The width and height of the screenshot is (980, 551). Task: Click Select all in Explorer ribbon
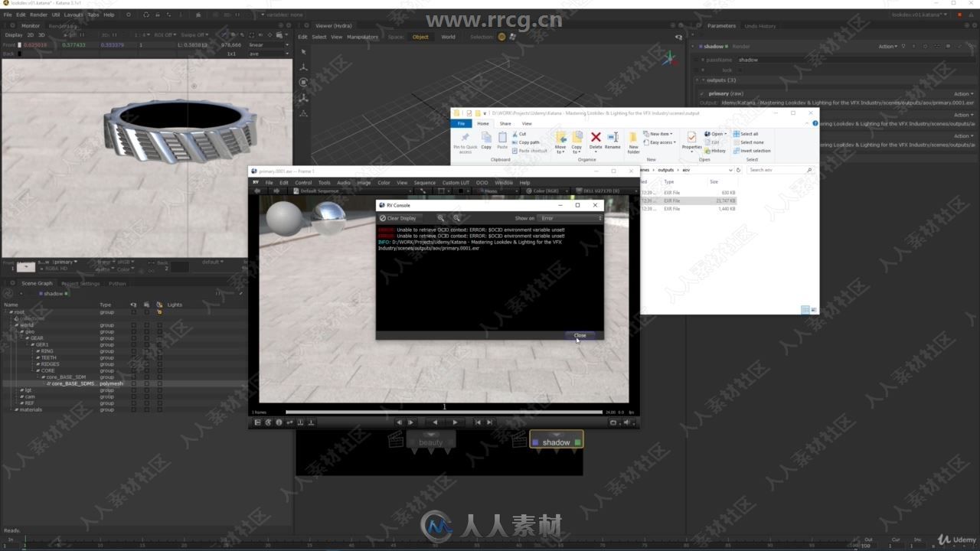[745, 134]
